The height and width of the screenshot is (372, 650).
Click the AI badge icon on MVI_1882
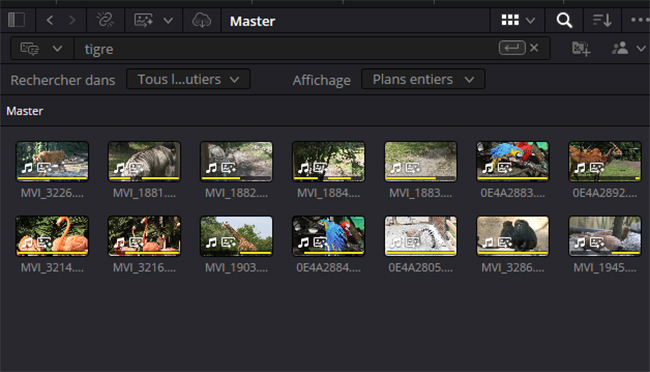[229, 168]
